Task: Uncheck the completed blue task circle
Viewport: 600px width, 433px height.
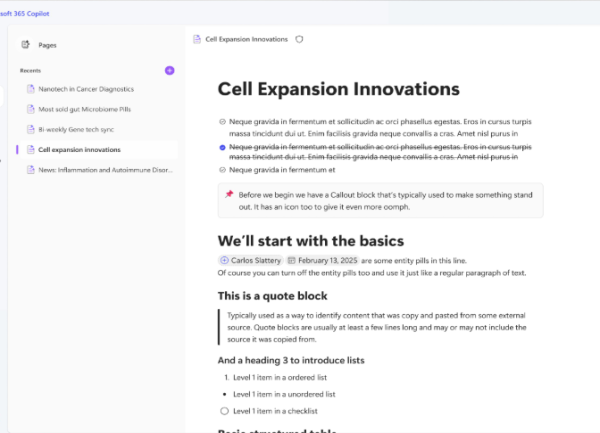Action: pyautogui.click(x=222, y=147)
